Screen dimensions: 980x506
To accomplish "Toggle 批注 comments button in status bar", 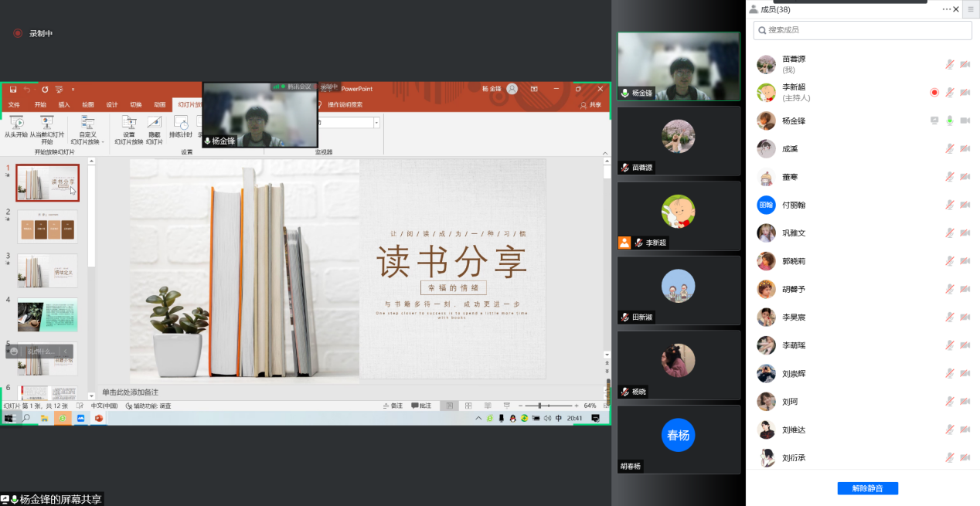I will pyautogui.click(x=421, y=406).
